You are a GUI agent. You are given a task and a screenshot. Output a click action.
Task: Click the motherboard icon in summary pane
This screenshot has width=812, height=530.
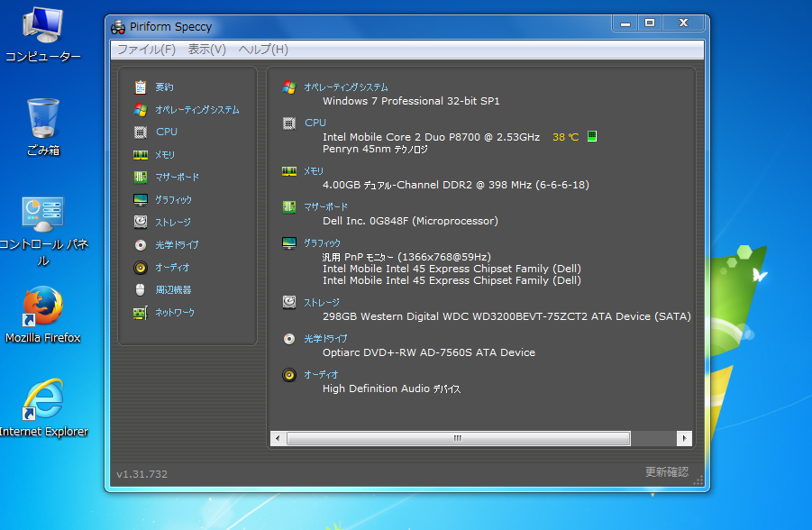pyautogui.click(x=289, y=207)
